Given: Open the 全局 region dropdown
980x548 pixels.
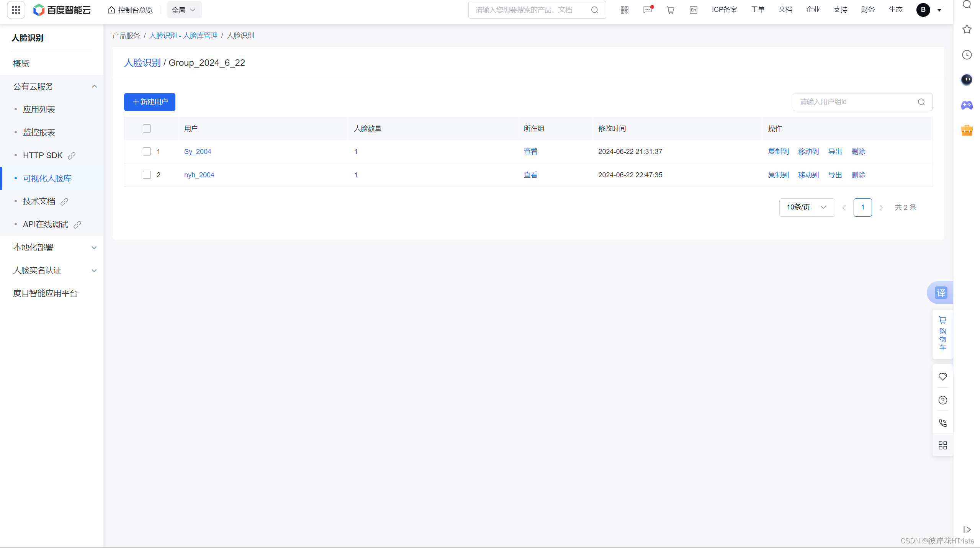Looking at the screenshot, I should [184, 10].
